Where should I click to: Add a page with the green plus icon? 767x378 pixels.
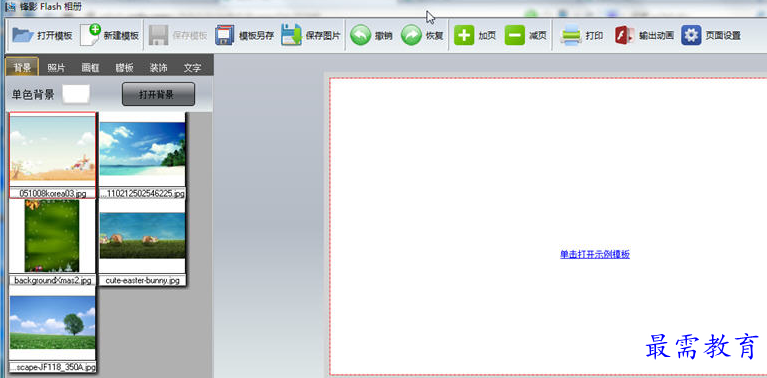(x=464, y=35)
